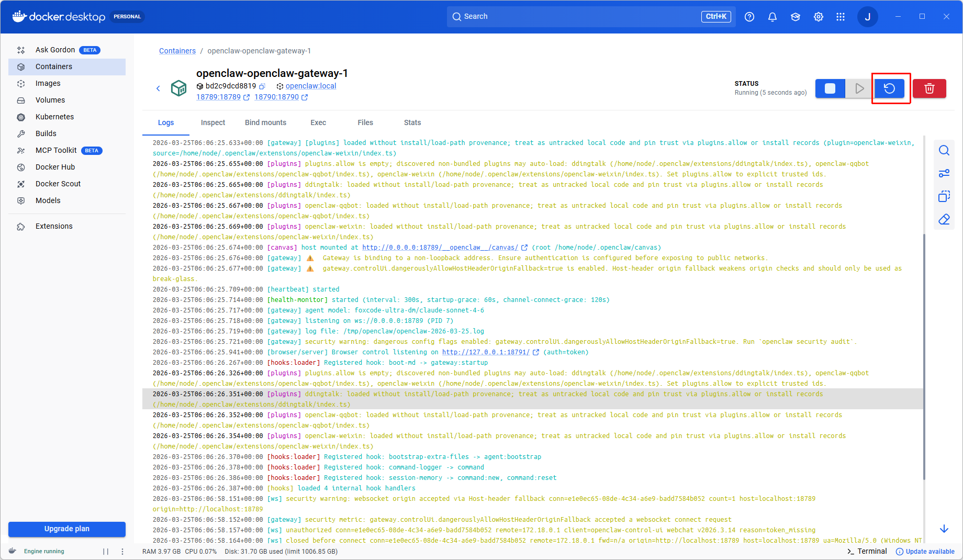Screen dimensions: 963x560
Task: Restart the container with the restart icon
Action: (x=890, y=88)
